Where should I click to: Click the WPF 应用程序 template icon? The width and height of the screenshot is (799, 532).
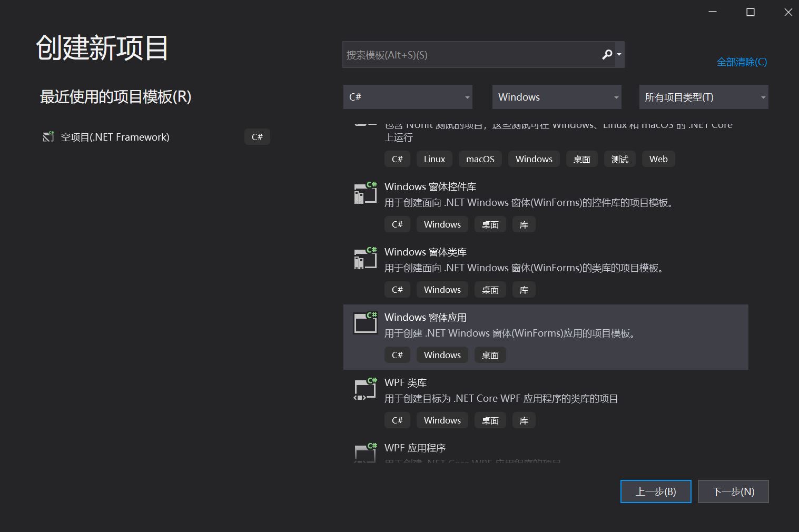pos(365,453)
